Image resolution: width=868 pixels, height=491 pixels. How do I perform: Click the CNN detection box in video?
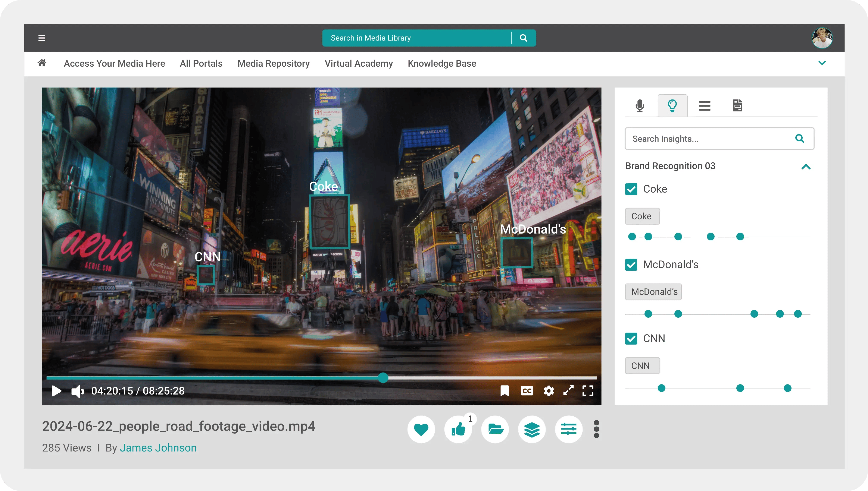pos(206,275)
